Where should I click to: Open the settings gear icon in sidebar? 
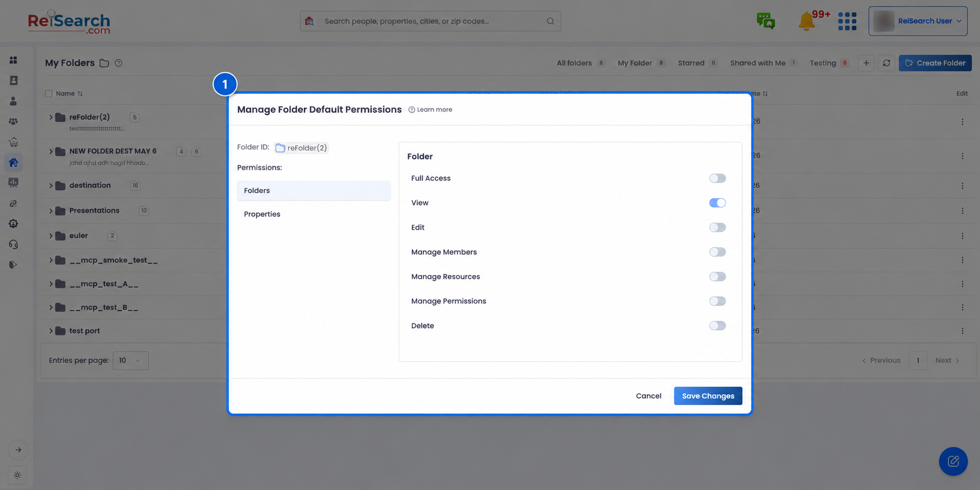13,224
